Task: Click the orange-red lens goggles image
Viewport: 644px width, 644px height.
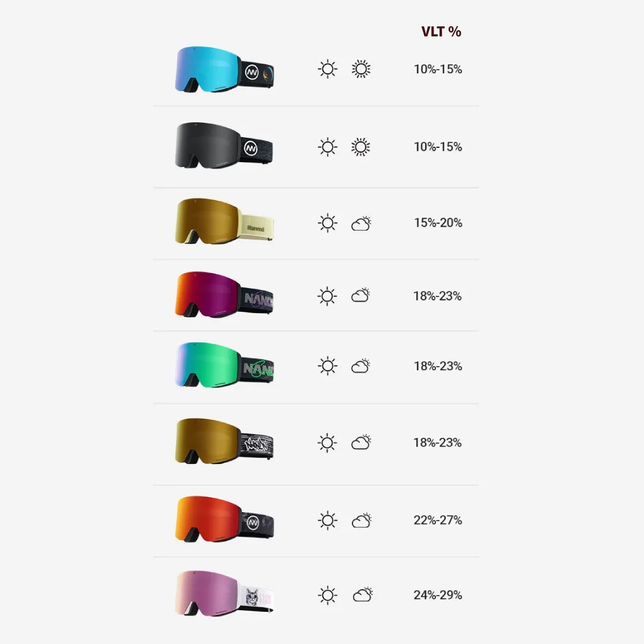Action: (x=224, y=519)
